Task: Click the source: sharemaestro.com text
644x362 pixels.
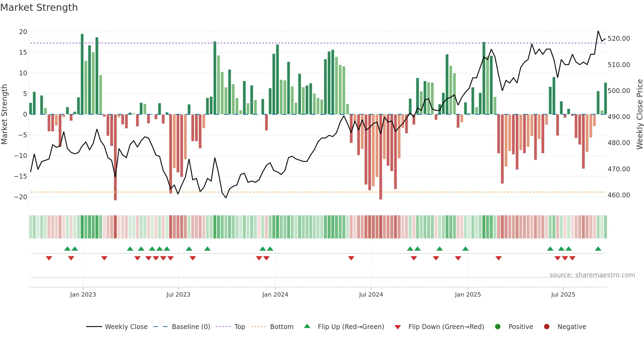Action: click(x=592, y=275)
